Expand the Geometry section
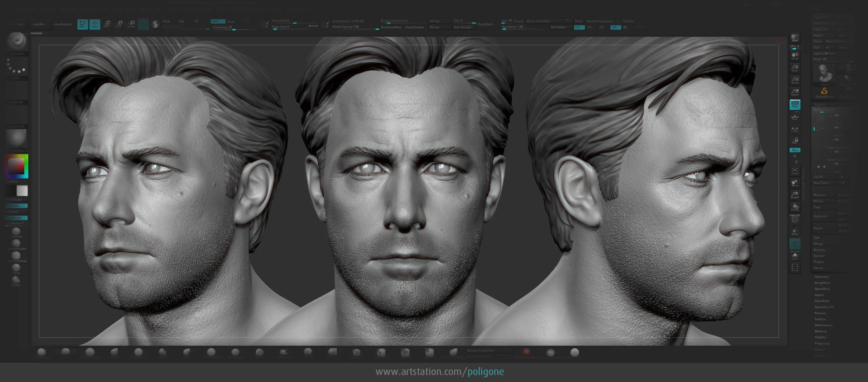The height and width of the screenshot is (382, 868). point(822,277)
